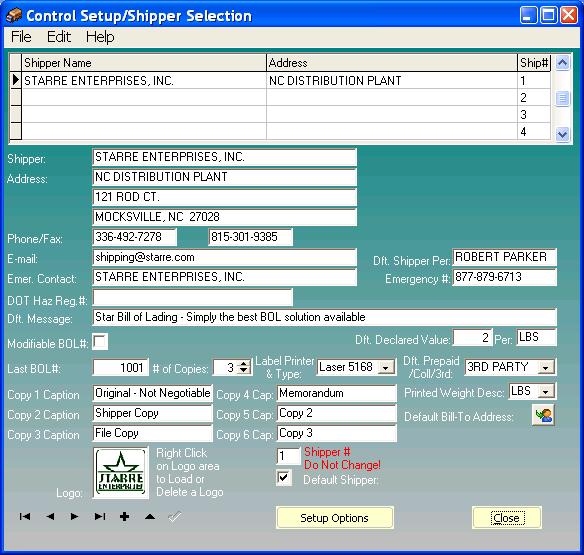Open Default Bill-To Address lookup icon
Screen dimensions: 584x555
(x=543, y=415)
